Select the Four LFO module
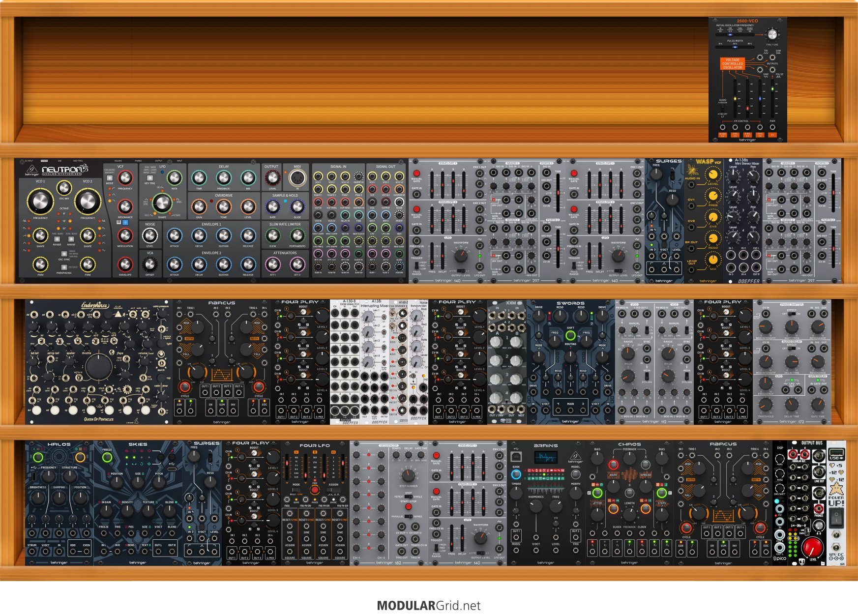Image resolution: width=858 pixels, height=616 pixels. click(315, 503)
